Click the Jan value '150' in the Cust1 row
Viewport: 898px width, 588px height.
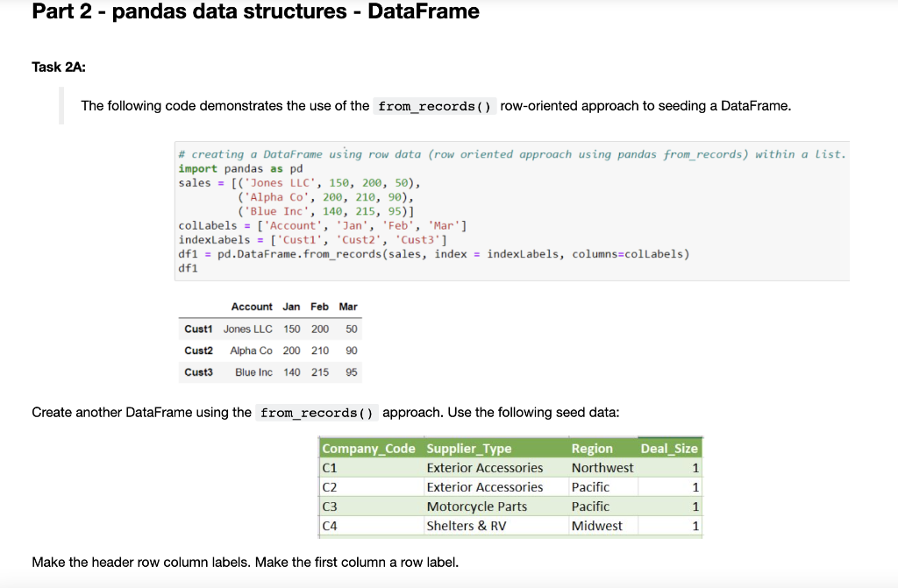pyautogui.click(x=291, y=329)
